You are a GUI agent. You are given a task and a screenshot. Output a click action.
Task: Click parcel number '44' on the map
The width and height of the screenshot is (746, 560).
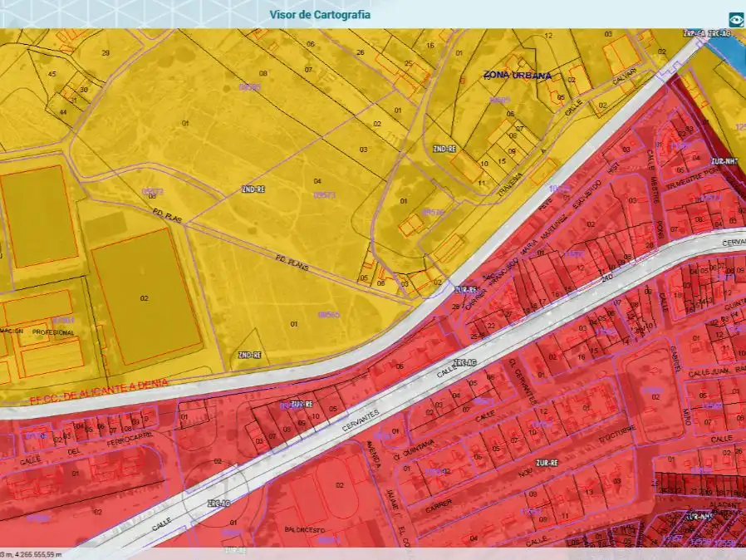point(63,112)
